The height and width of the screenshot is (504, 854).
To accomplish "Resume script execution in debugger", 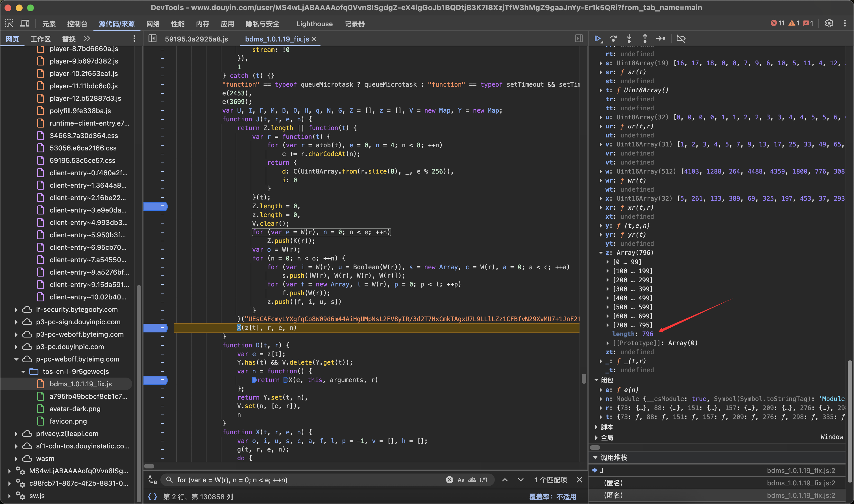I will 597,38.
